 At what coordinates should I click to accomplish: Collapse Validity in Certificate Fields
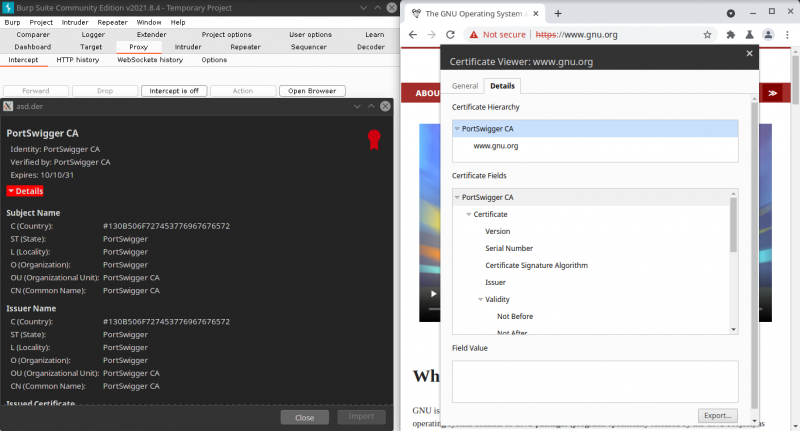[x=480, y=299]
